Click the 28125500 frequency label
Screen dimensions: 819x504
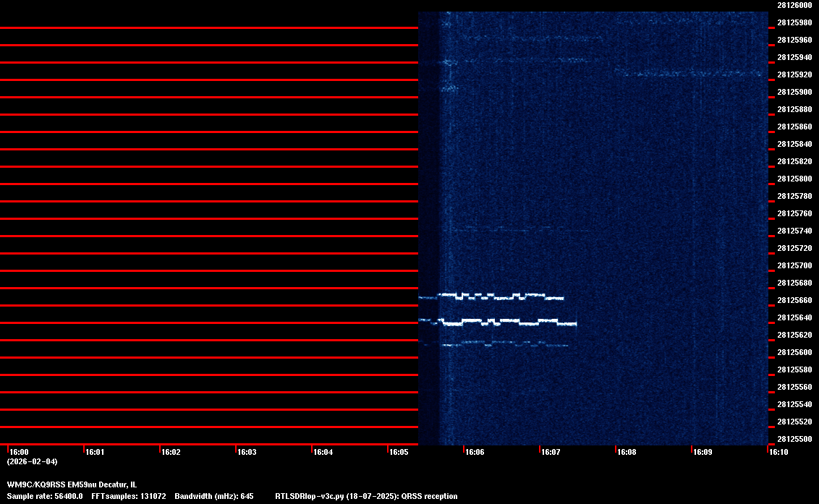point(794,439)
